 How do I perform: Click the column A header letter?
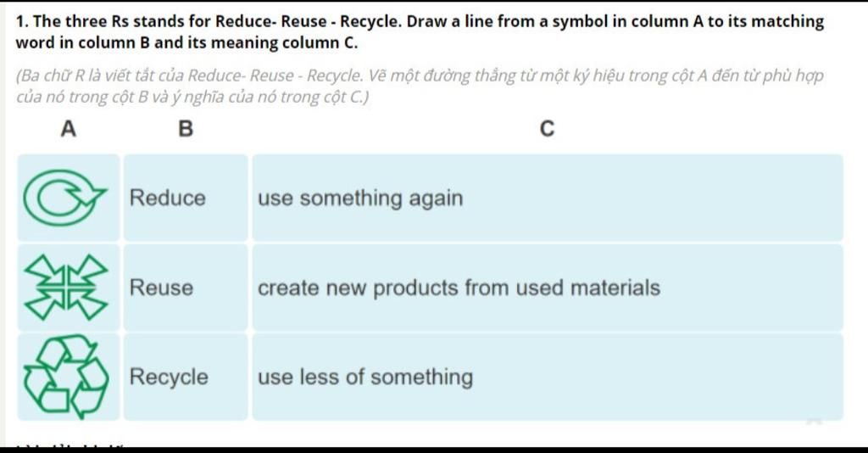point(68,128)
